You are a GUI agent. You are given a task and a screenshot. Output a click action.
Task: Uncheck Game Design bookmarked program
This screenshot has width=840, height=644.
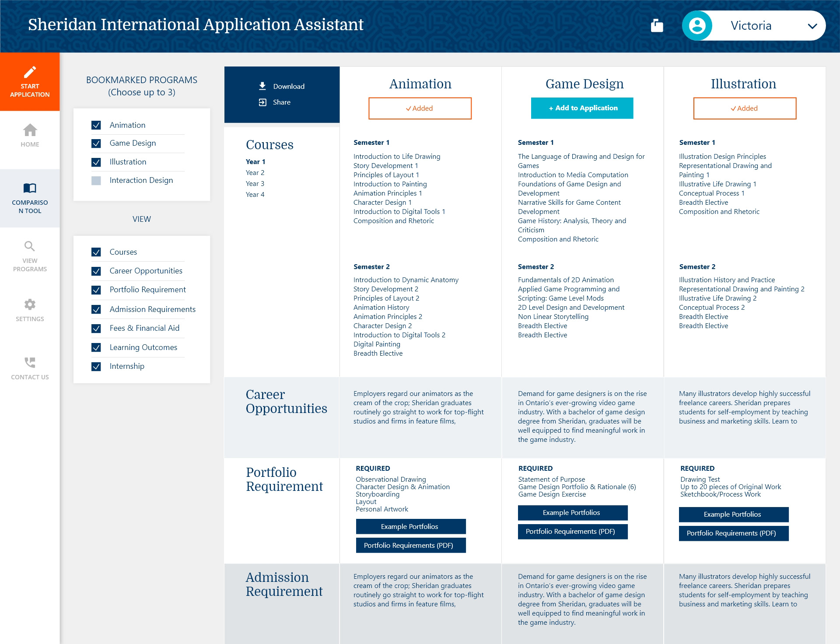click(96, 143)
